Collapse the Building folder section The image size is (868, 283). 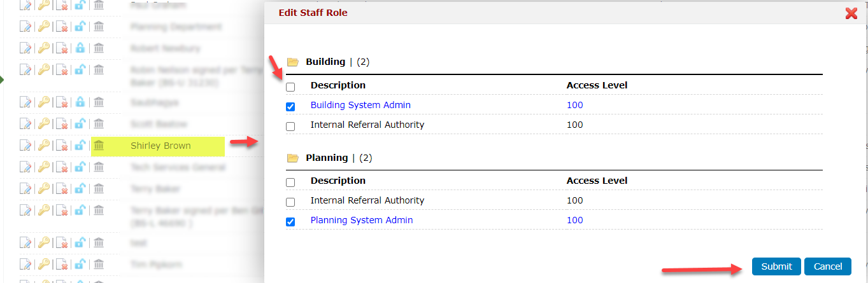(293, 62)
